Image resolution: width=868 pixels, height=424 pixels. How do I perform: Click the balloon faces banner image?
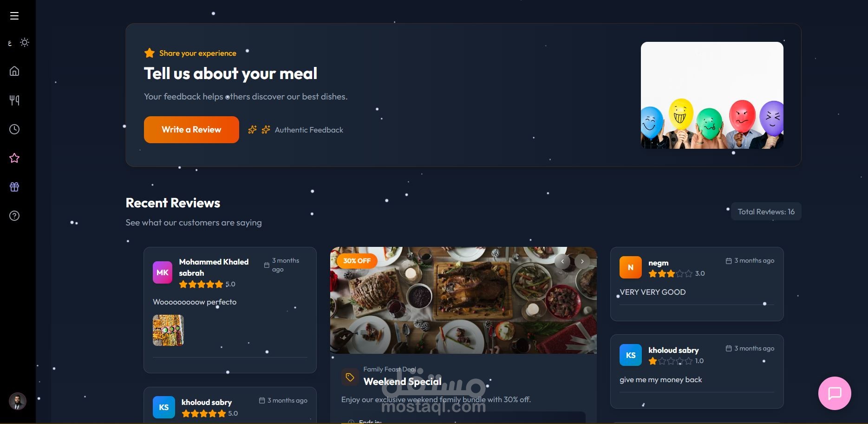point(712,95)
